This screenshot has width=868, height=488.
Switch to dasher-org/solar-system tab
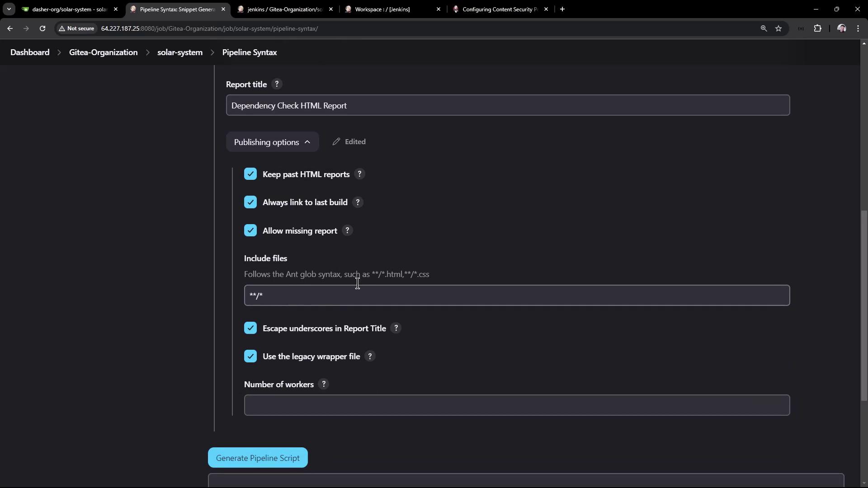pyautogui.click(x=69, y=9)
